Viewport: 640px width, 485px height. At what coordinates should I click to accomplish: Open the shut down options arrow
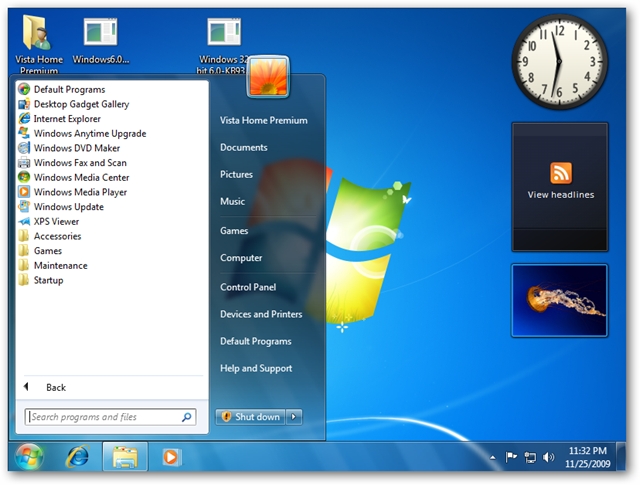pos(294,417)
